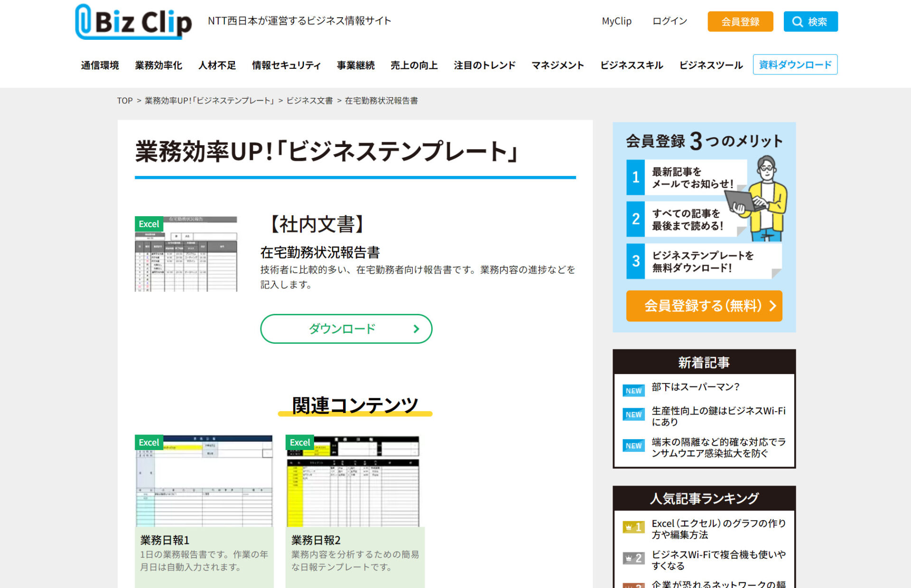Select the magnifying glass search icon
Screen dimensions: 911x588
798,21
